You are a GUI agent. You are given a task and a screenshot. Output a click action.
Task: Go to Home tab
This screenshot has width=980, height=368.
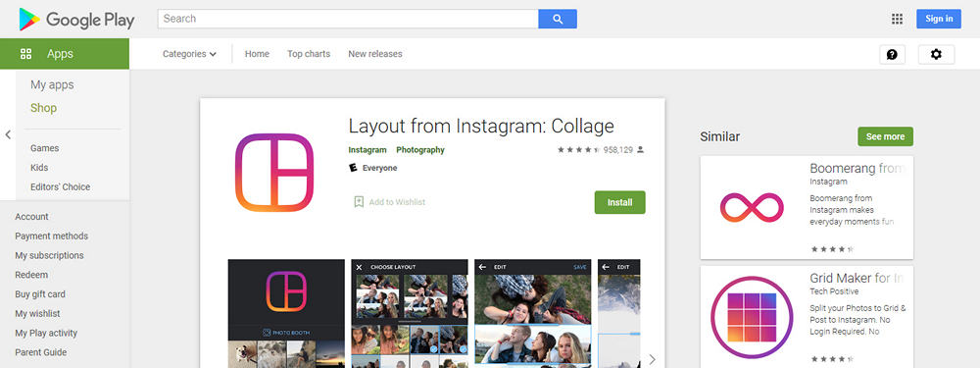pos(257,54)
